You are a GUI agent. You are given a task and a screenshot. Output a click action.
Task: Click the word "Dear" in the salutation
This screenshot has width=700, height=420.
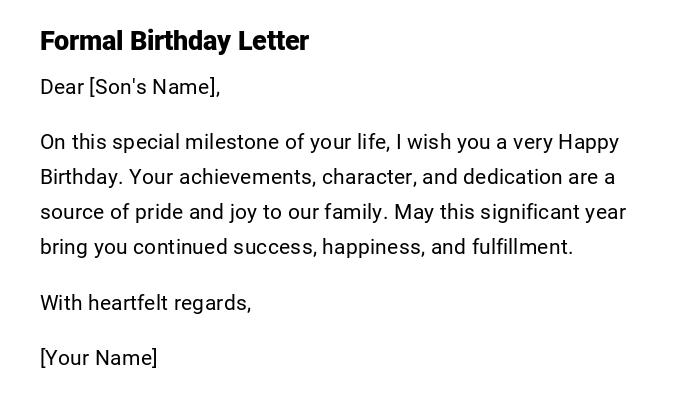click(62, 87)
